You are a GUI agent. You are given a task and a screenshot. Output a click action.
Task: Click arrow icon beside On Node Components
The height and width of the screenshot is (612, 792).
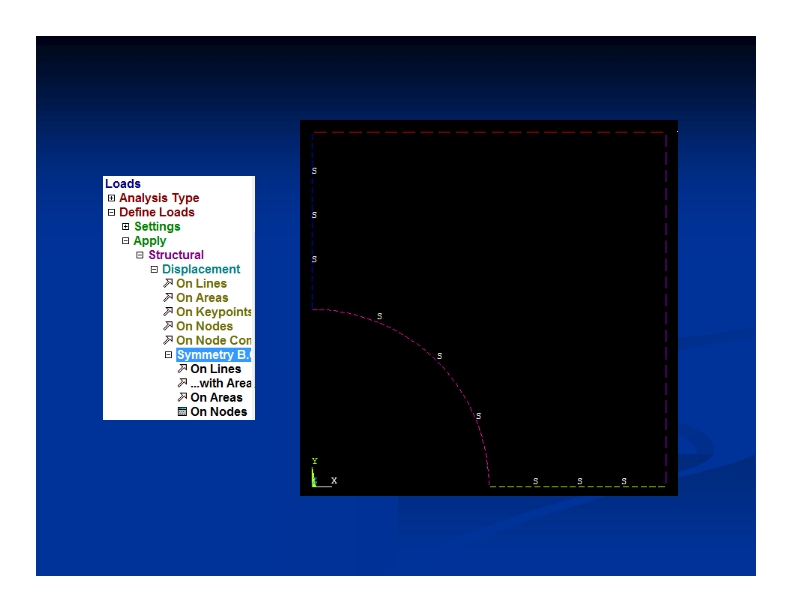pos(168,341)
